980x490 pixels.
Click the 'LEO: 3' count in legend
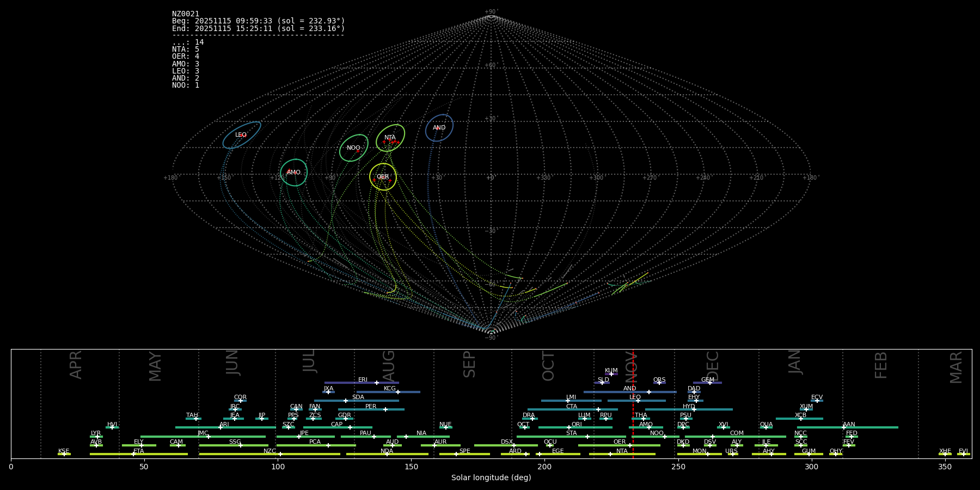pos(186,71)
